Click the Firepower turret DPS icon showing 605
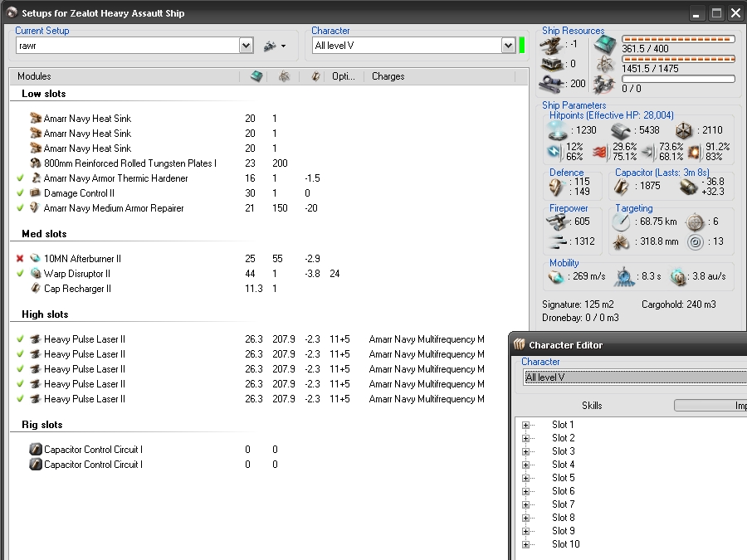The image size is (747, 560). tap(558, 222)
